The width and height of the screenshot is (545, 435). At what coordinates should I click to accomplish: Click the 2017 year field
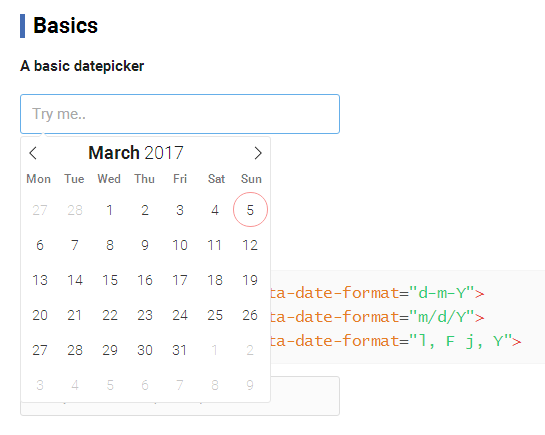[164, 153]
